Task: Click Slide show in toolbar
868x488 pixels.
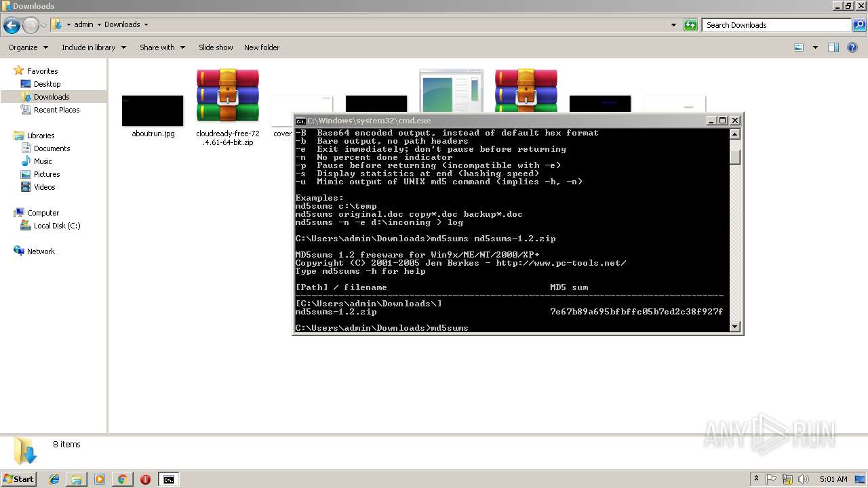Action: point(216,47)
